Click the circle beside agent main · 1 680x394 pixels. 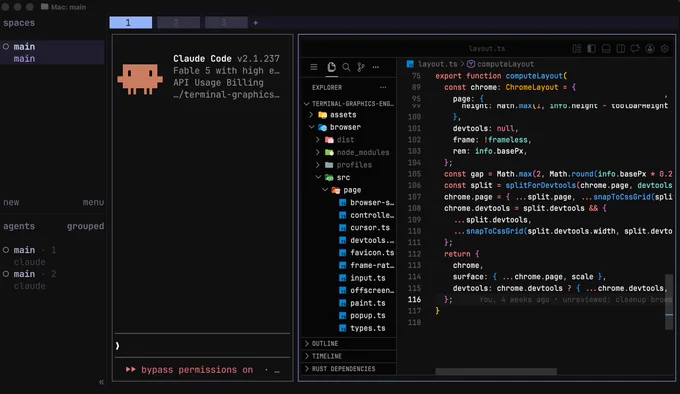tap(6, 250)
